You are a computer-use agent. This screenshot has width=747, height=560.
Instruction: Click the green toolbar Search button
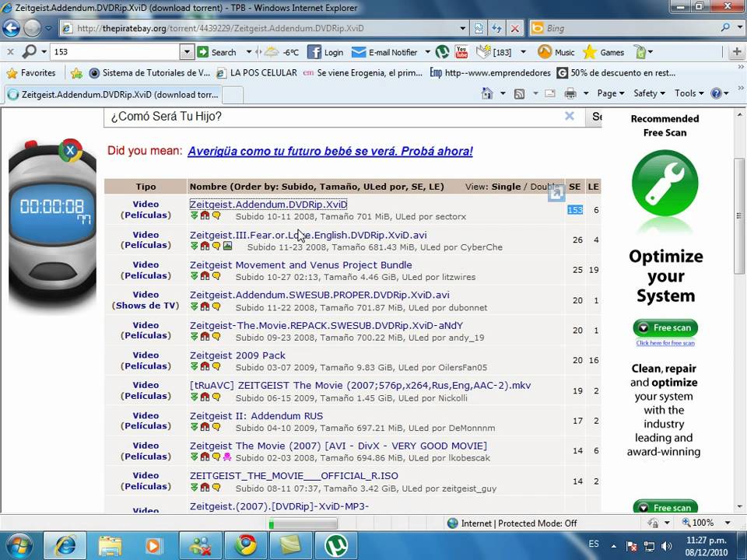tap(216, 52)
